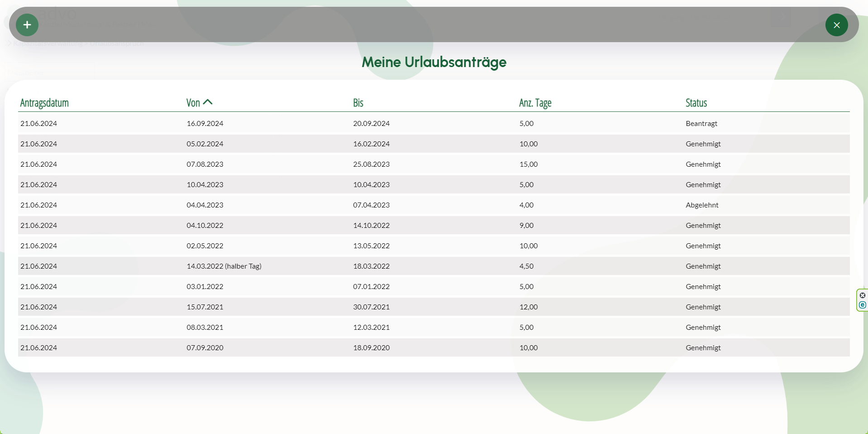Toggle sort arrow next to Von header
The width and height of the screenshot is (868, 434).
(x=208, y=102)
